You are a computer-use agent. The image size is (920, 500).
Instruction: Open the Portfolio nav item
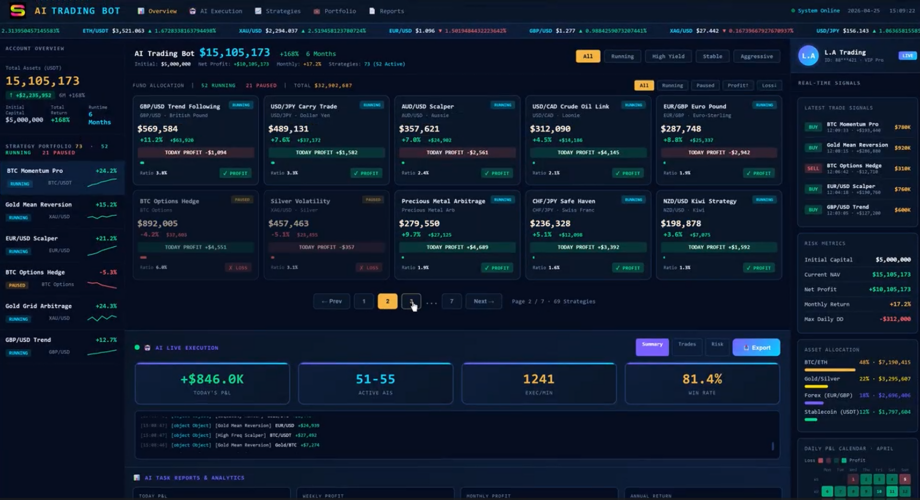click(335, 11)
